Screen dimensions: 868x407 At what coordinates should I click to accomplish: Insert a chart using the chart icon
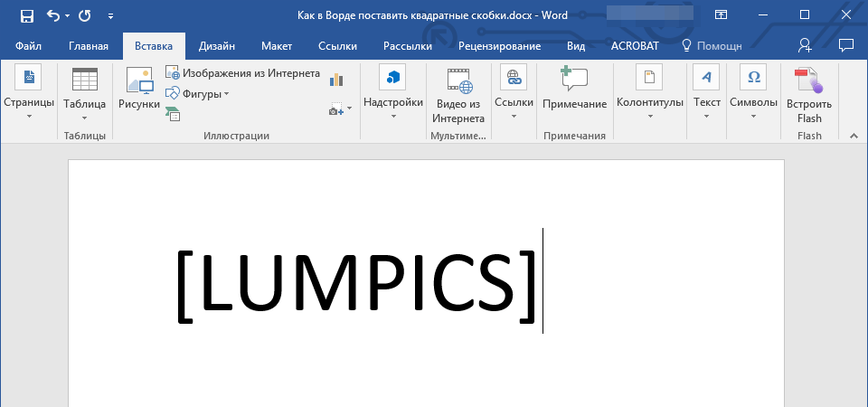337,80
